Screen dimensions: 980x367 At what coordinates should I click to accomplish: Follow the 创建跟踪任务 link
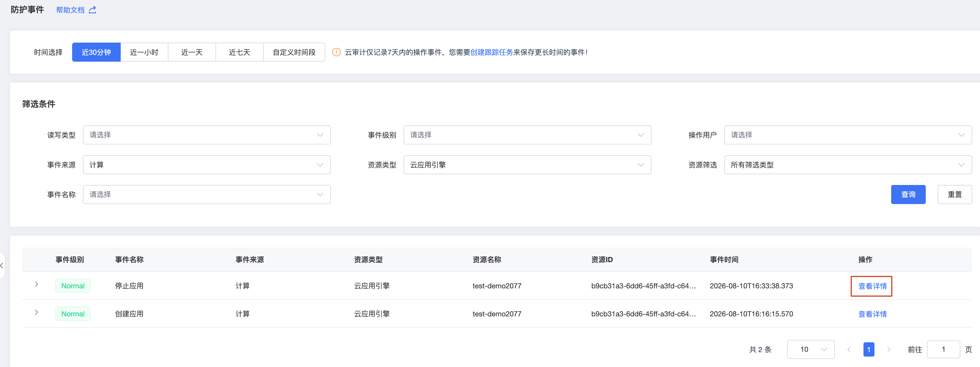click(491, 52)
